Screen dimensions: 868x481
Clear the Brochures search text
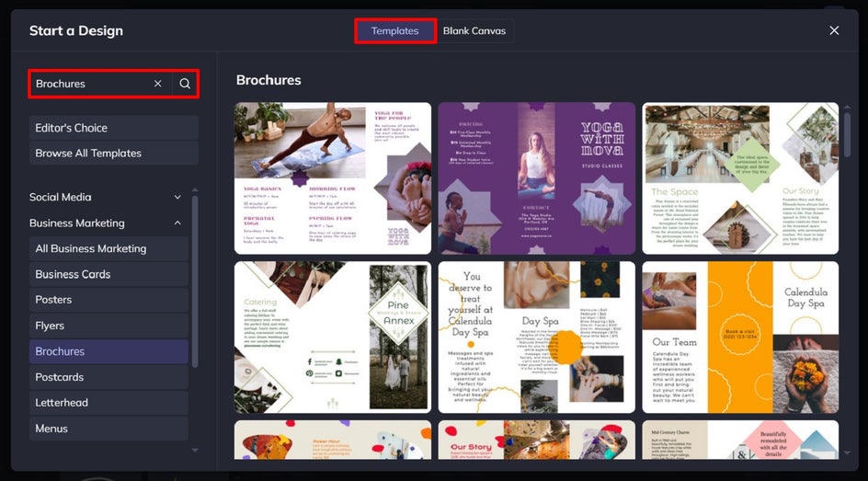click(x=158, y=84)
